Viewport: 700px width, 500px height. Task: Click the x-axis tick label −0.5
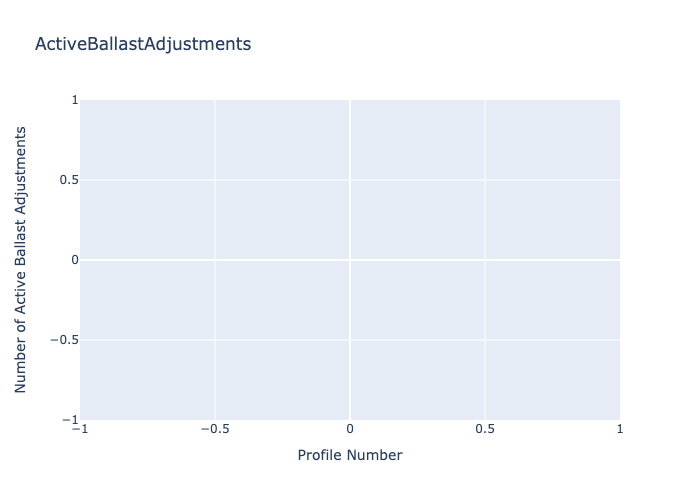click(215, 428)
